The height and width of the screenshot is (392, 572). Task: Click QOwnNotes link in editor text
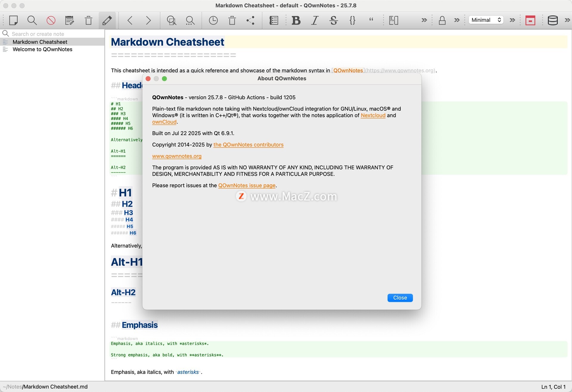(348, 71)
